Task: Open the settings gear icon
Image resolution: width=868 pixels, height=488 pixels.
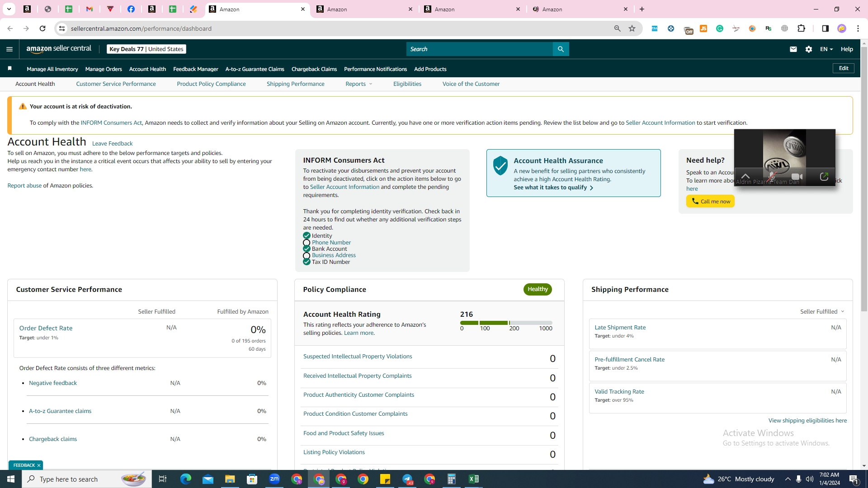Action: pyautogui.click(x=809, y=49)
